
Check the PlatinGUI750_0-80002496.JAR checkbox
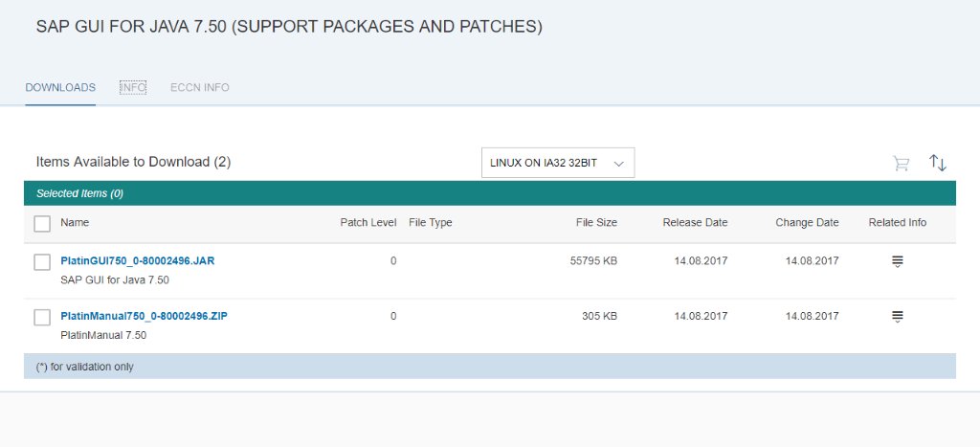coord(42,262)
